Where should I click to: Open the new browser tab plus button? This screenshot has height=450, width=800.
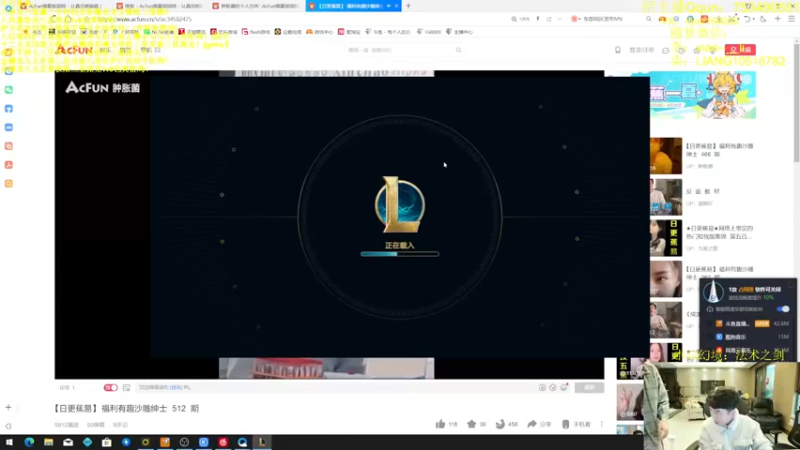coord(408,6)
